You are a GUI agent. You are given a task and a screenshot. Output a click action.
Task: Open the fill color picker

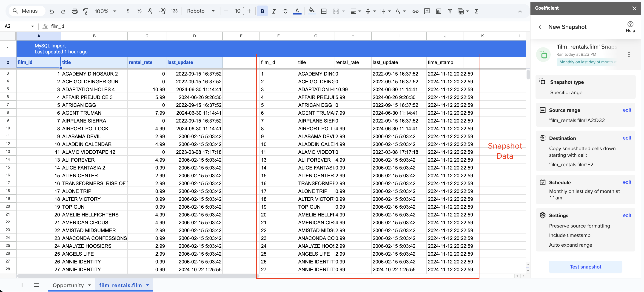click(x=311, y=11)
